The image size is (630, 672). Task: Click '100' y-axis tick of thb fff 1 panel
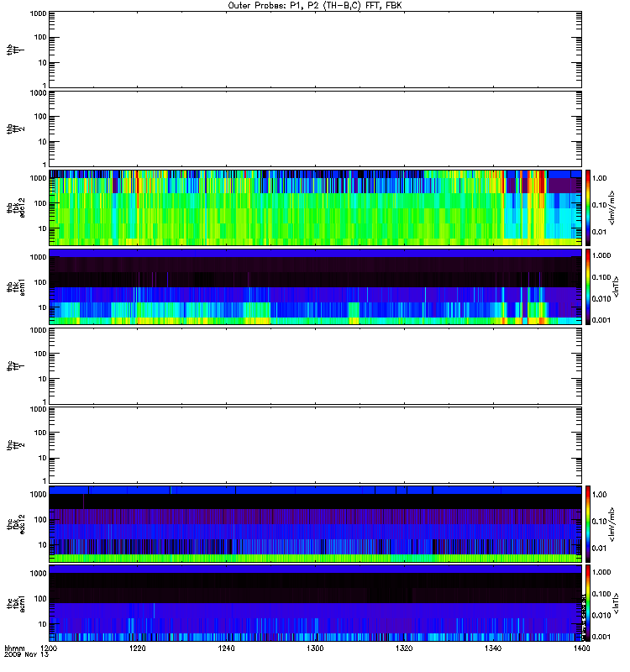click(x=40, y=37)
